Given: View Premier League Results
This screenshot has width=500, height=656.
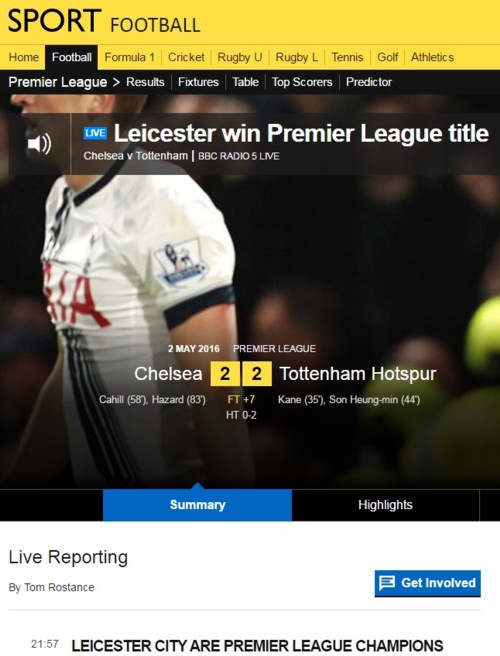Looking at the screenshot, I should (145, 82).
